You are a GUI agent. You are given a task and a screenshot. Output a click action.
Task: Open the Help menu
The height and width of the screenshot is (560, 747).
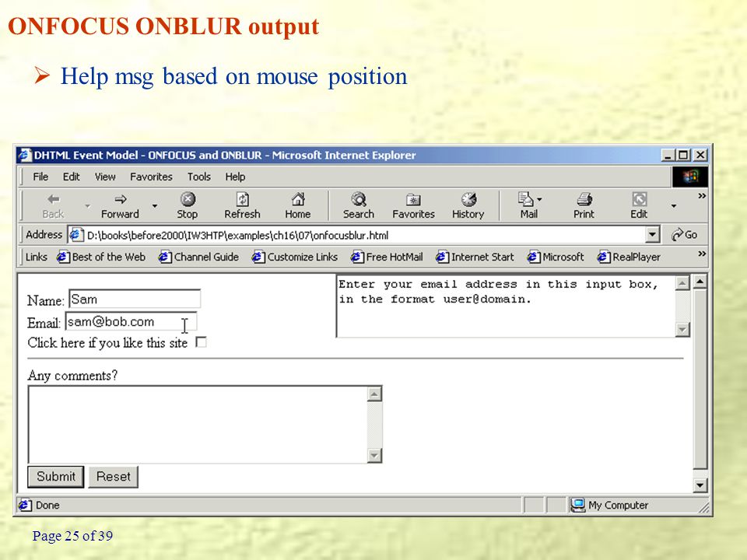(235, 177)
